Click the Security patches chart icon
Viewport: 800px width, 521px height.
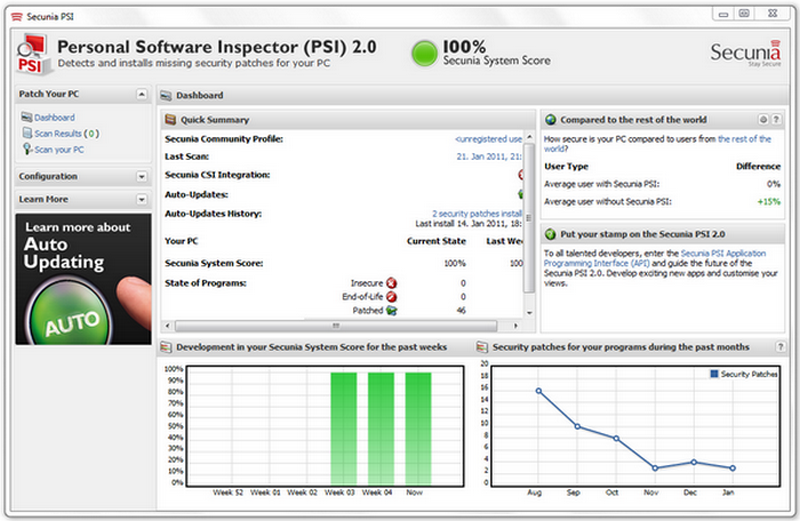(x=482, y=347)
